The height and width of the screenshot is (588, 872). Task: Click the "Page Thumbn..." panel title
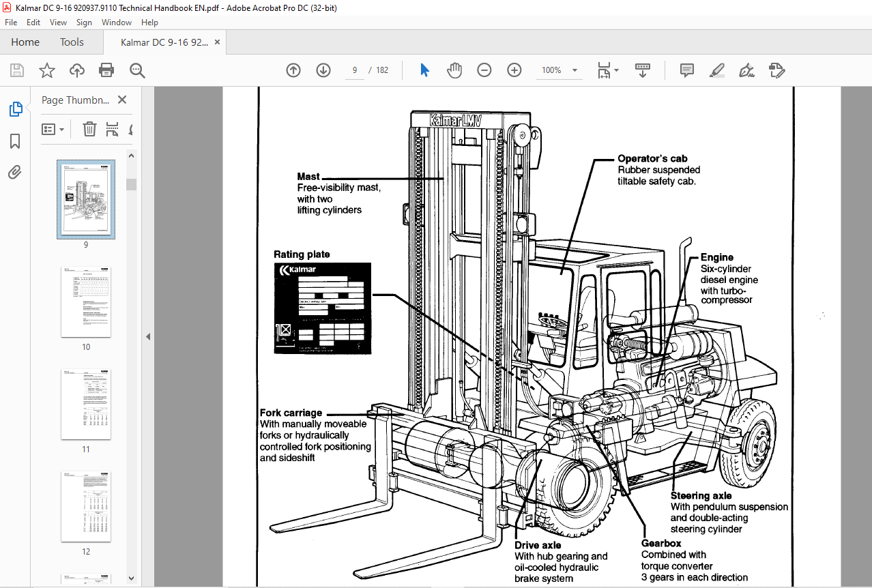pyautogui.click(x=75, y=100)
